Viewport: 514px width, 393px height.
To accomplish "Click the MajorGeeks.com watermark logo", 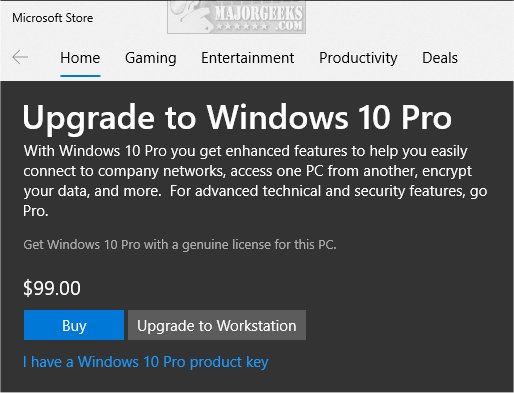I will (x=236, y=17).
